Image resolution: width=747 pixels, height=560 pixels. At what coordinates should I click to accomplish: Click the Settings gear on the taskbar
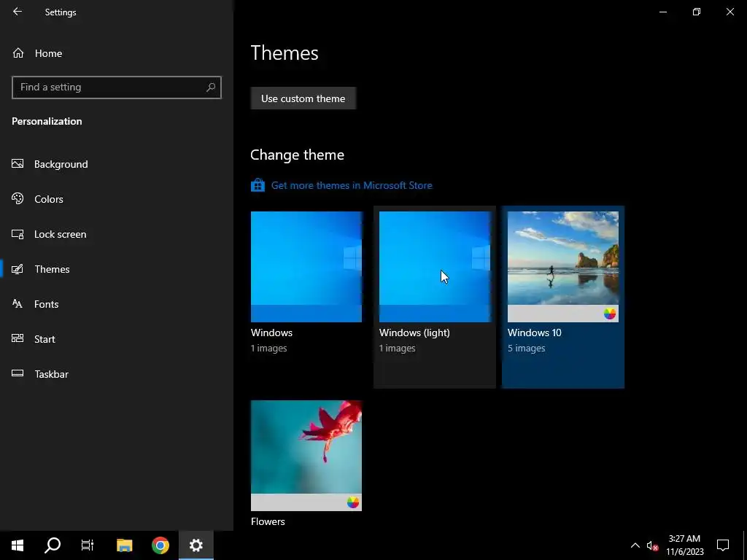[196, 545]
